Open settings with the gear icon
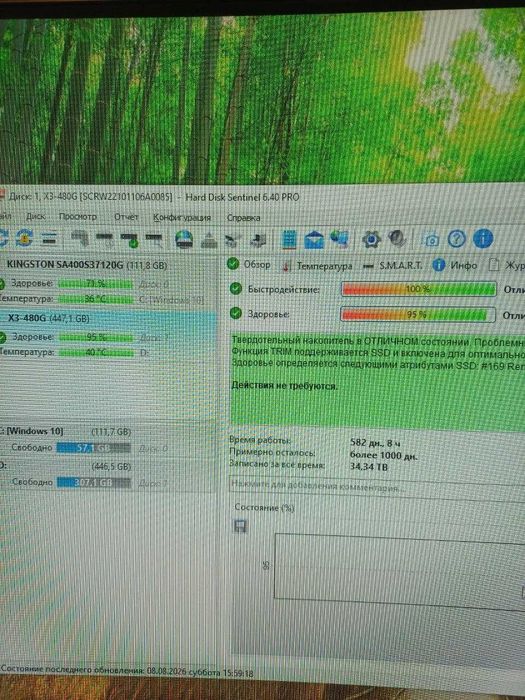This screenshot has width=525, height=700. 371,239
